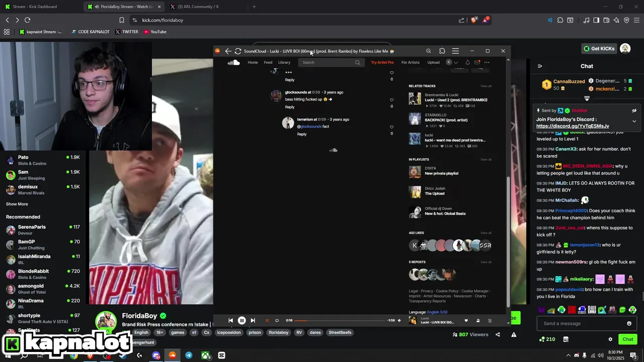
Task: Reload the SoundCloud window
Action: click(238, 51)
